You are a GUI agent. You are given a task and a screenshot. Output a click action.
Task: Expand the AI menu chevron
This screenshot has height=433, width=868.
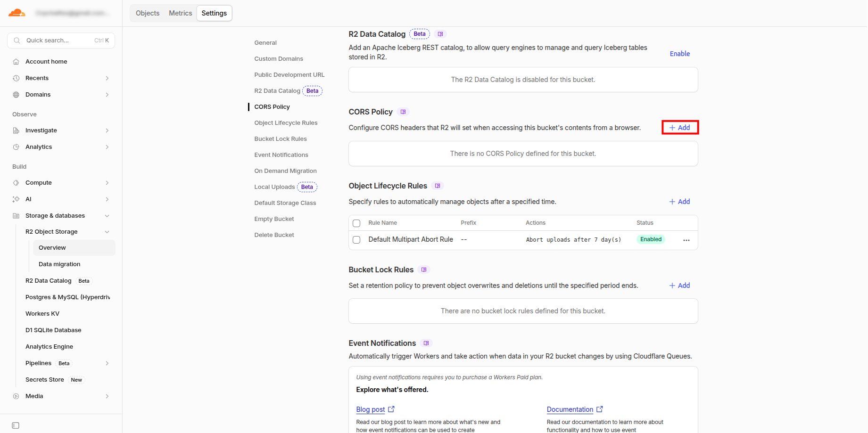coord(107,199)
